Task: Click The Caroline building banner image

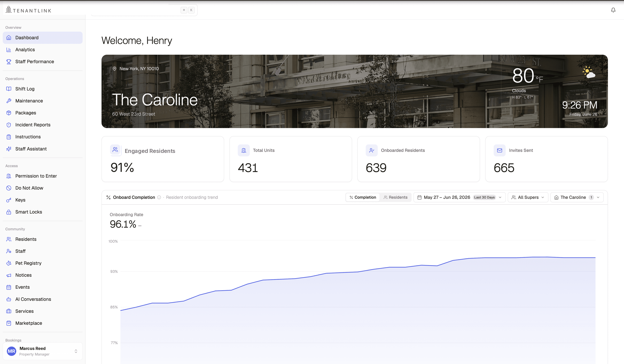Action: 355,91
